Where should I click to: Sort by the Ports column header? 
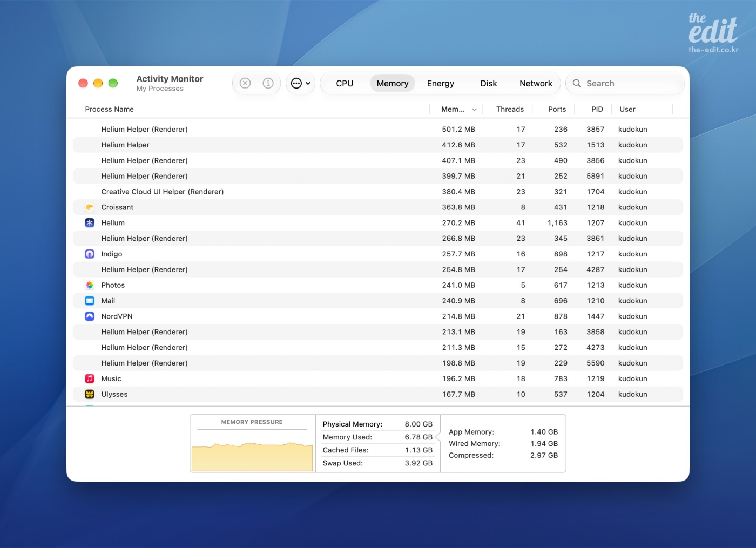[557, 109]
